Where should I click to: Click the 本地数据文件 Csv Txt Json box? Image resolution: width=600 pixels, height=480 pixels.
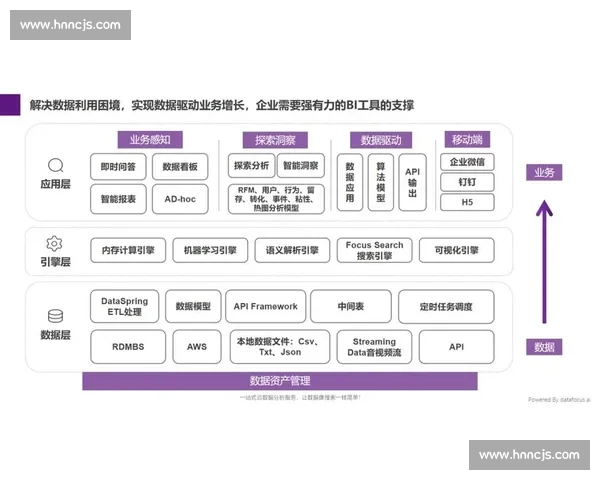[280, 347]
